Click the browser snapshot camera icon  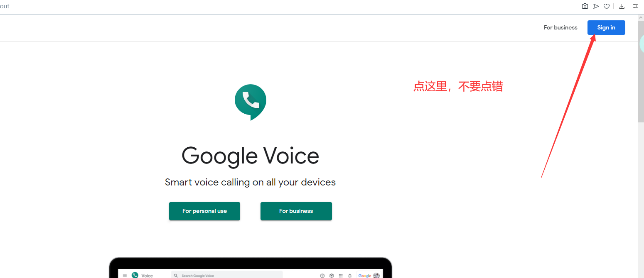click(x=585, y=6)
